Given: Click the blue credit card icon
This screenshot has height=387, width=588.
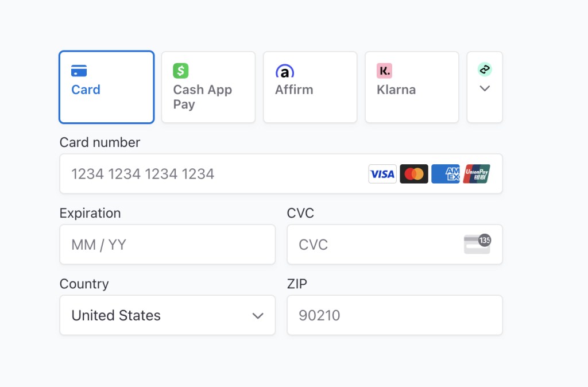Looking at the screenshot, I should point(78,70).
